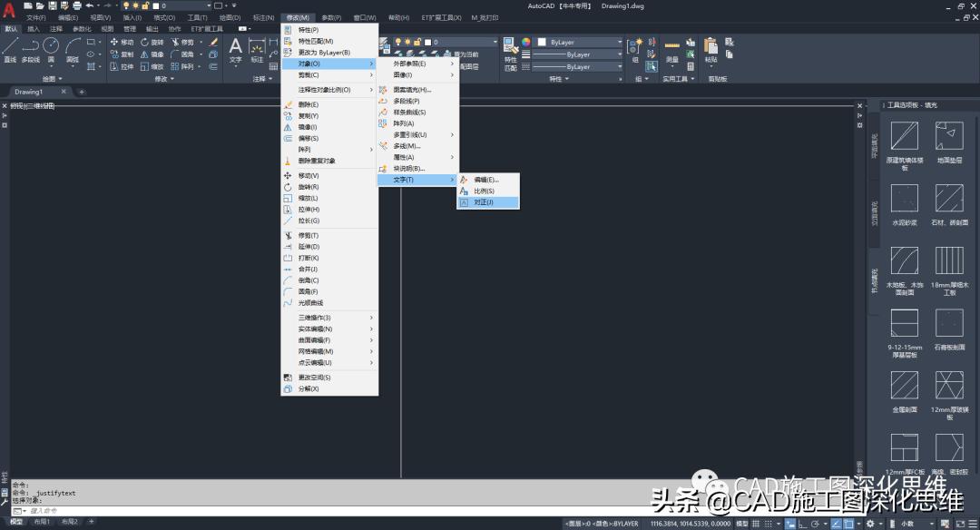Image resolution: width=980 pixels, height=530 pixels.
Task: Toggle the 模型 model space button in status bar
Action: [742, 523]
